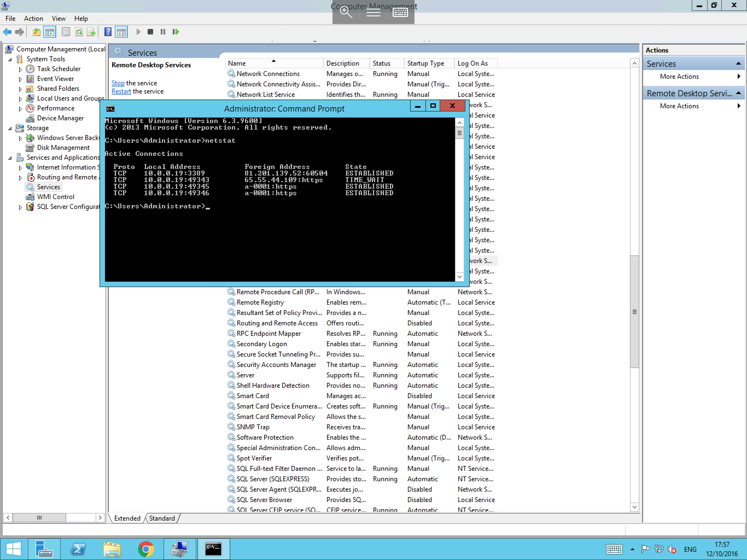Toggle the console tree visibility
The height and width of the screenshot is (560, 747).
tap(50, 32)
